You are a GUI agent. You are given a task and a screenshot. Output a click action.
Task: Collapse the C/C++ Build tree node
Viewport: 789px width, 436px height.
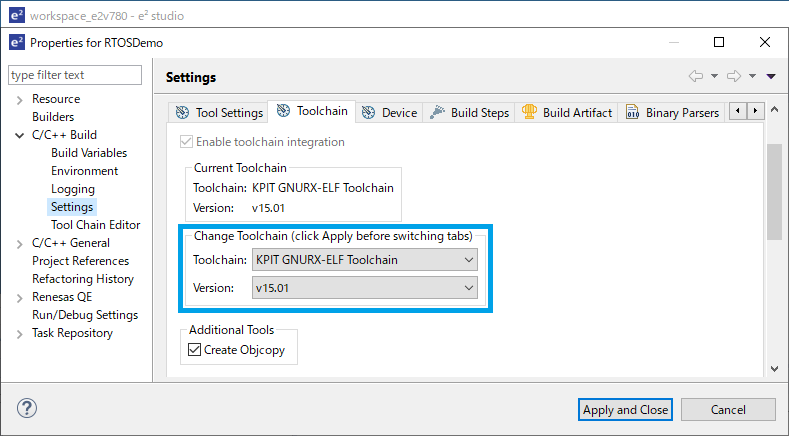pyautogui.click(x=20, y=135)
